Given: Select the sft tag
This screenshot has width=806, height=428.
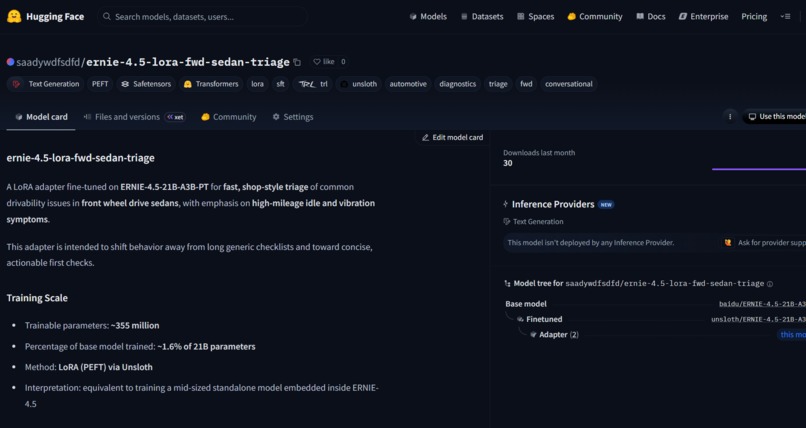Looking at the screenshot, I should 280,84.
